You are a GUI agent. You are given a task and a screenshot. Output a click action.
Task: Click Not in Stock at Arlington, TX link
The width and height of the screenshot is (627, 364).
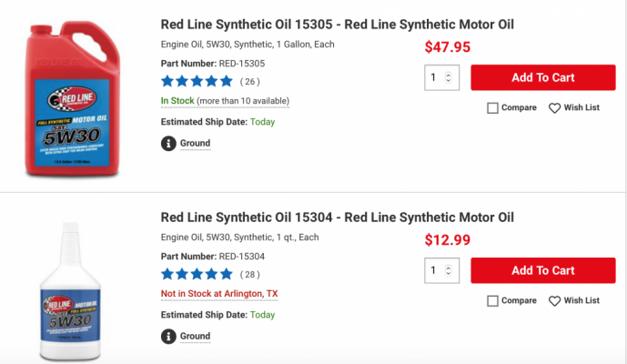coord(219,294)
